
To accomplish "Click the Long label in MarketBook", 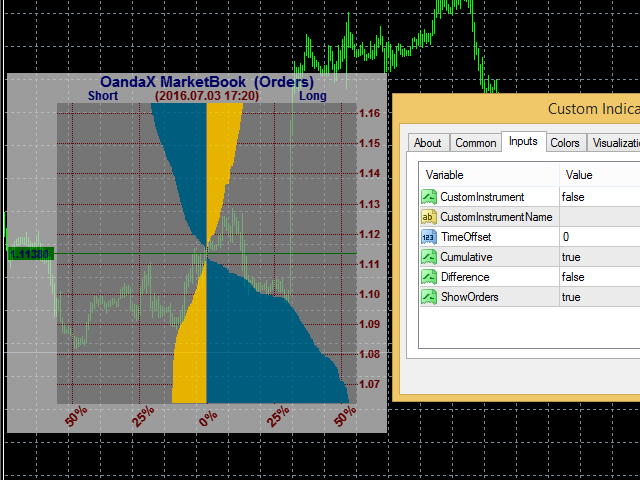I will click(x=313, y=96).
